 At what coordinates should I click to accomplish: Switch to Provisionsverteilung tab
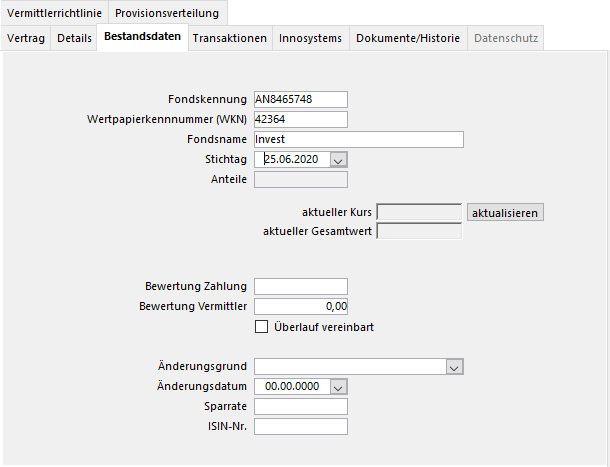167,13
